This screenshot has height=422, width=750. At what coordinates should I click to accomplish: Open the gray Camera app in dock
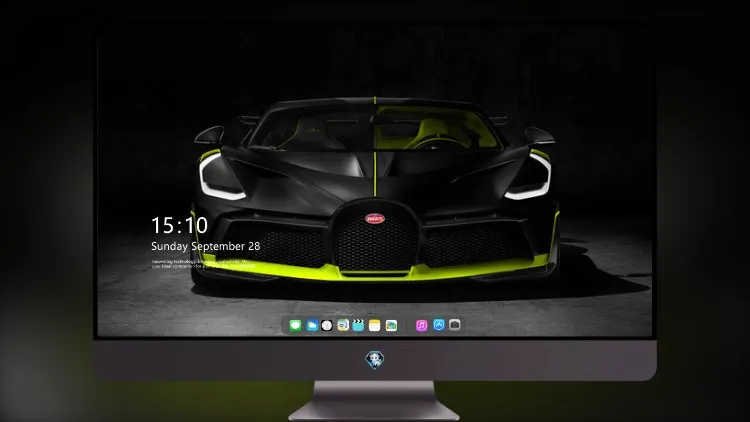pos(455,325)
